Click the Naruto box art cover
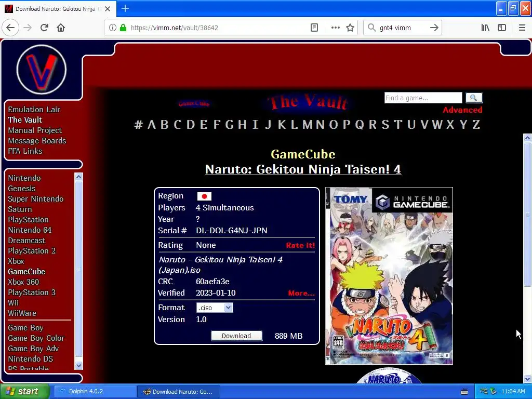The height and width of the screenshot is (399, 532). point(389,276)
